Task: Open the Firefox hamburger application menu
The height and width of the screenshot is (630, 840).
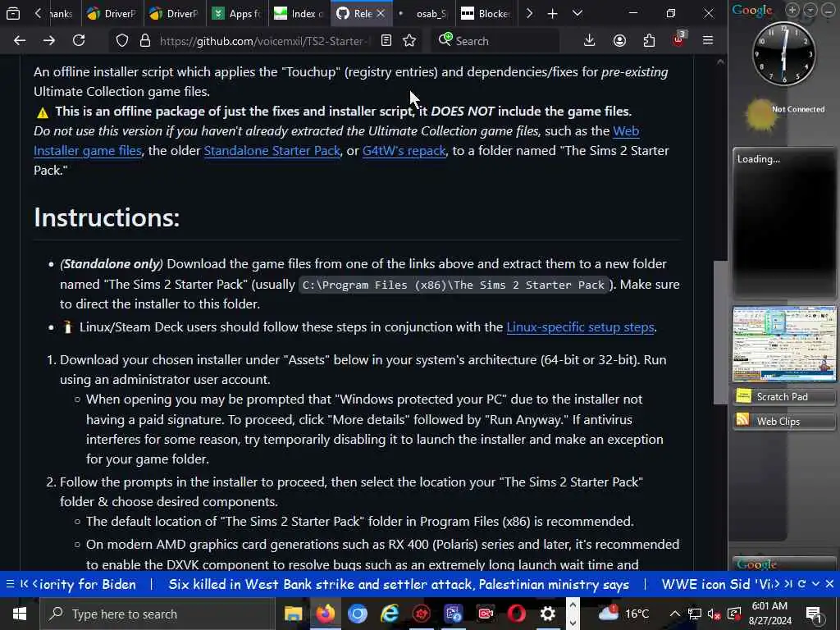Action: coord(708,41)
